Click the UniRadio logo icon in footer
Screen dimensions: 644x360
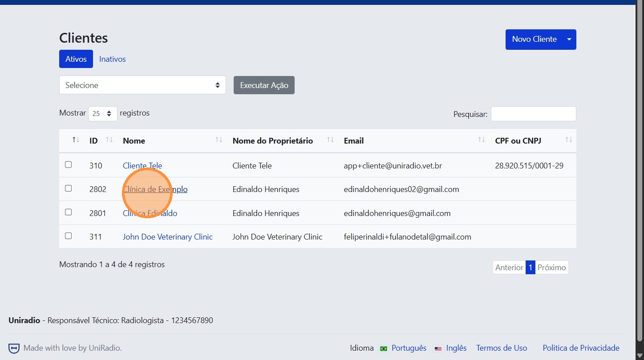[x=14, y=348]
